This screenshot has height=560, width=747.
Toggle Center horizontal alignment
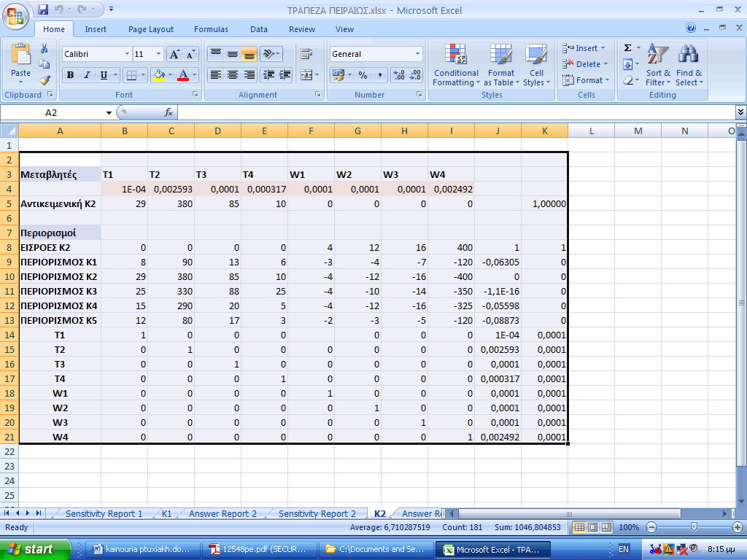233,75
